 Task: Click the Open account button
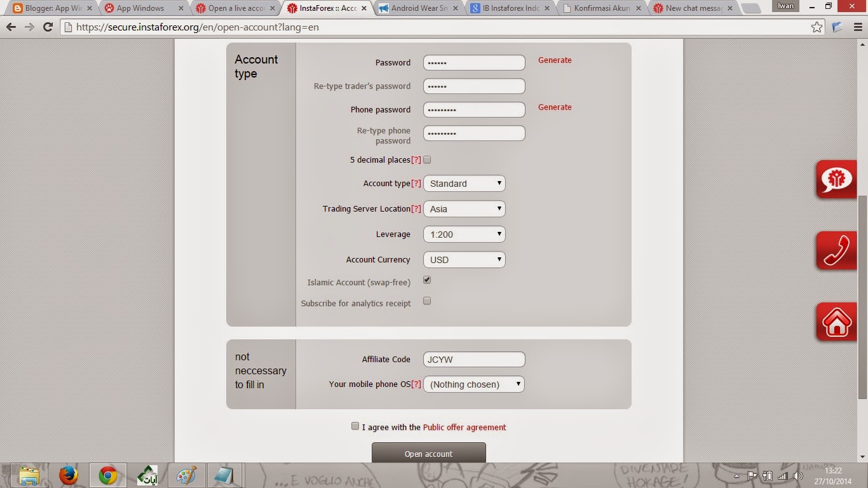pos(429,453)
